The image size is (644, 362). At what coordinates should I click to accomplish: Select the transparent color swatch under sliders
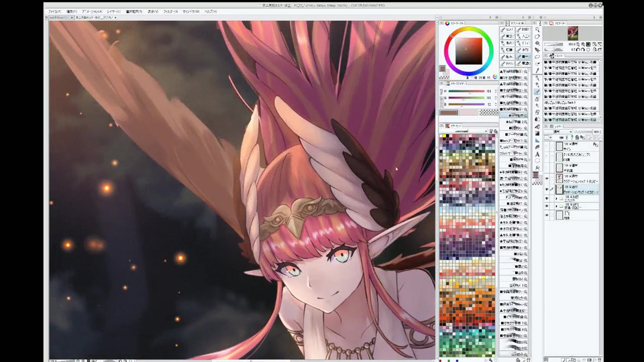point(489,113)
